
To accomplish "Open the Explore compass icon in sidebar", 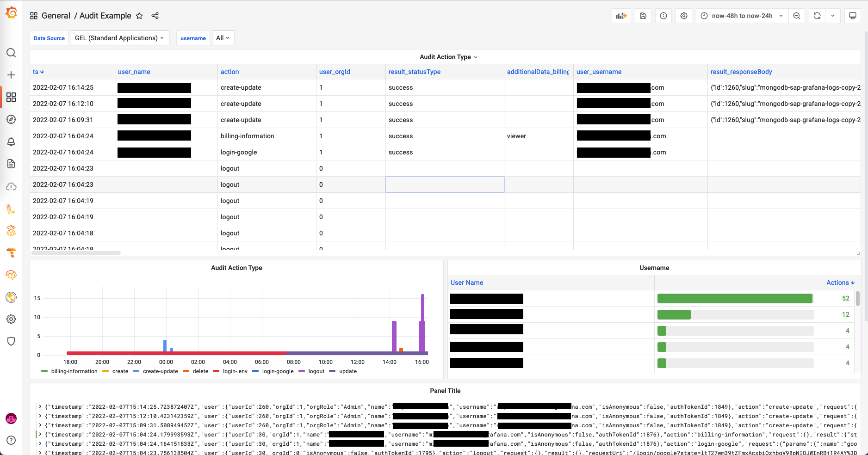I will click(x=11, y=119).
